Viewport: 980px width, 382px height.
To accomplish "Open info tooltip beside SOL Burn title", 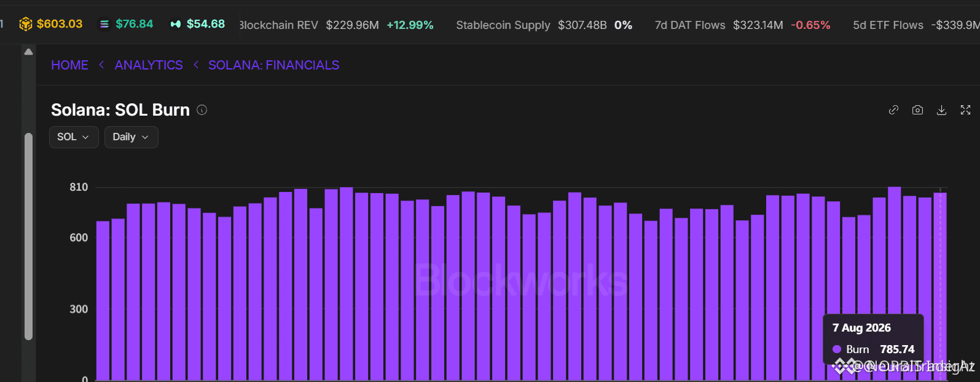I will point(202,110).
